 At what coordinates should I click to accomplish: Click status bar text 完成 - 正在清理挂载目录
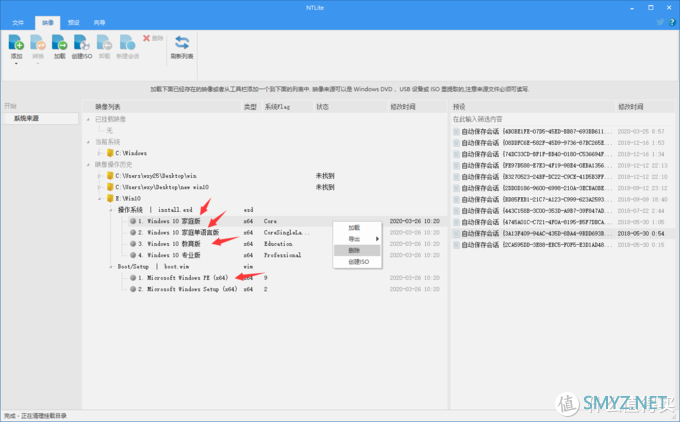tap(36, 415)
